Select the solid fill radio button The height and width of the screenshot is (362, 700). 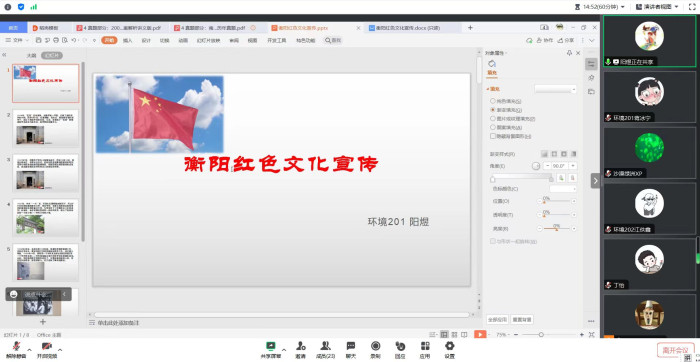492,101
